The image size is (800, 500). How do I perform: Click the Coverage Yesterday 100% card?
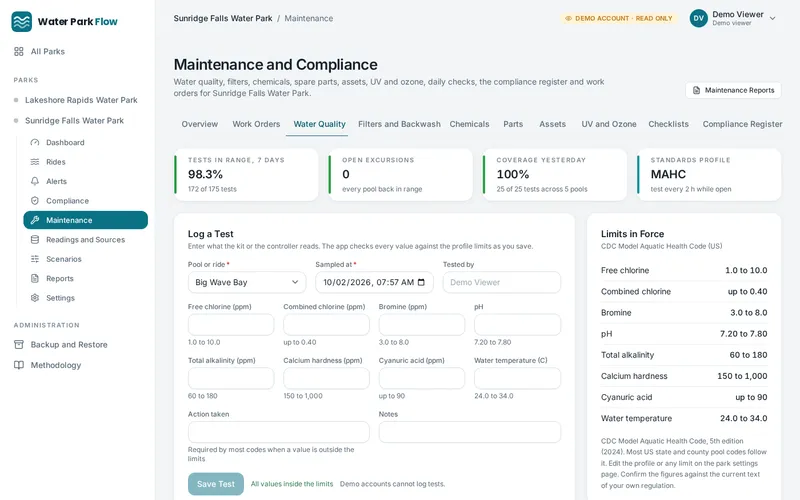coord(555,174)
